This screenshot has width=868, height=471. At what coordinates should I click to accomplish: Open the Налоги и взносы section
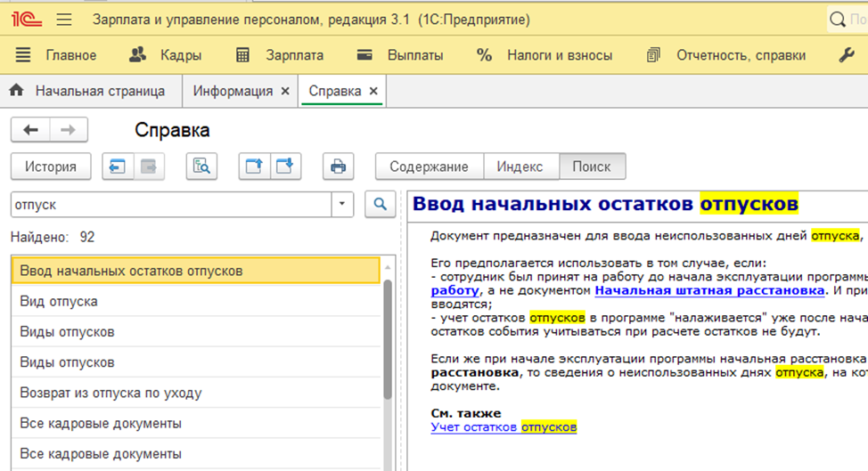[x=560, y=55]
